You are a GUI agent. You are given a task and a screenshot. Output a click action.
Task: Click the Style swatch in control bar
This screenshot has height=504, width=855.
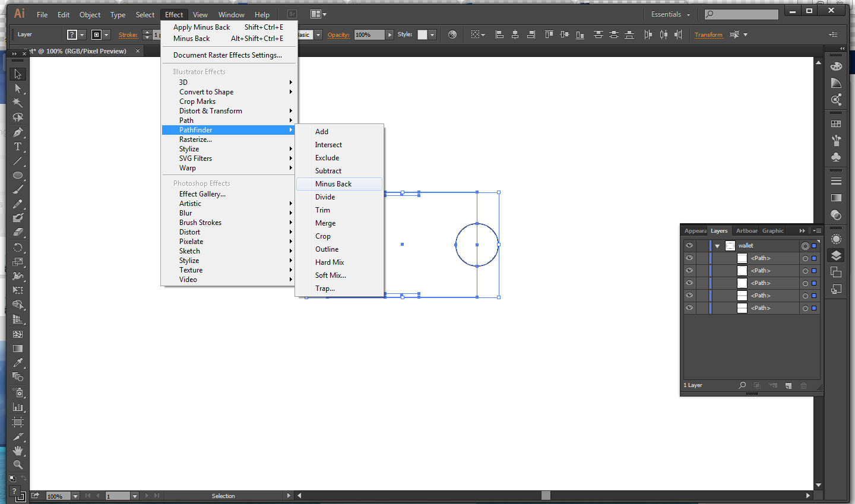[422, 34]
